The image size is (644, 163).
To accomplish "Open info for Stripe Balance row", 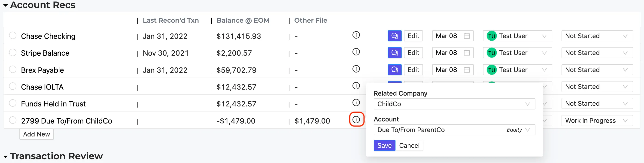I will point(356,52).
